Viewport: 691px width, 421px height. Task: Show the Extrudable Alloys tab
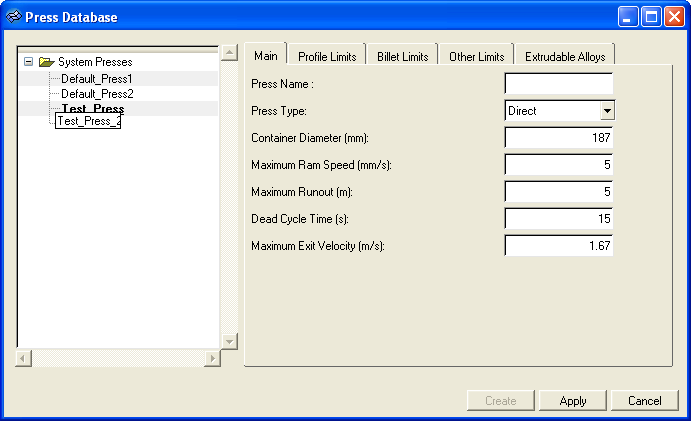tap(564, 57)
